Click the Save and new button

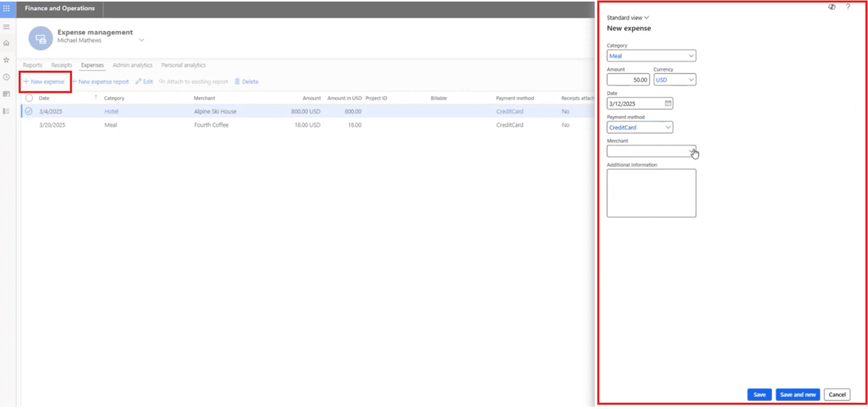tap(797, 395)
